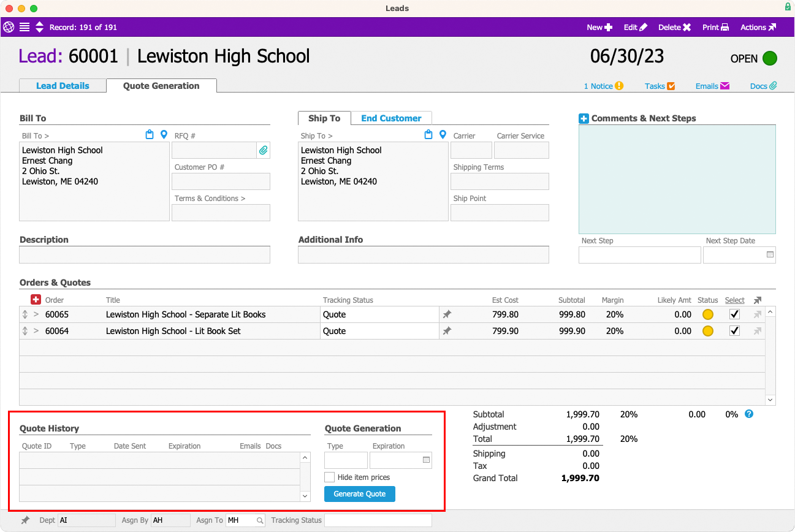This screenshot has width=795, height=532.
Task: Uncheck the Select checkbox for order 60065
Action: click(x=734, y=314)
